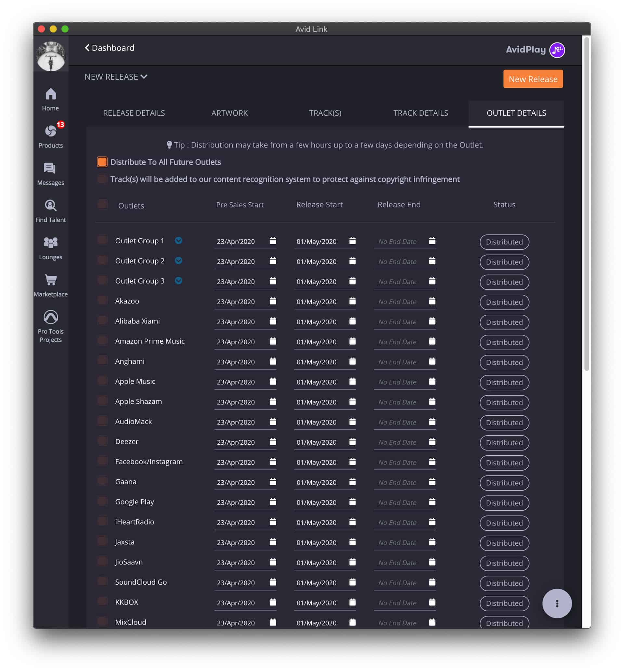Select the OUTLET DETAILS tab

point(516,113)
